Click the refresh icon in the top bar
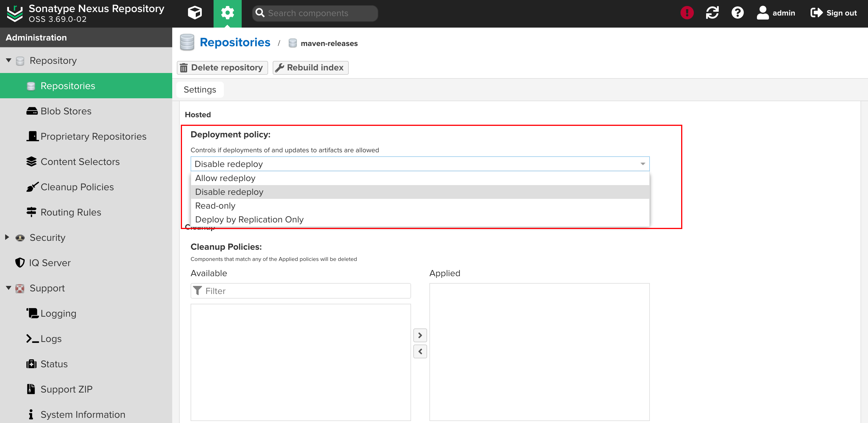This screenshot has width=868, height=423. (712, 13)
